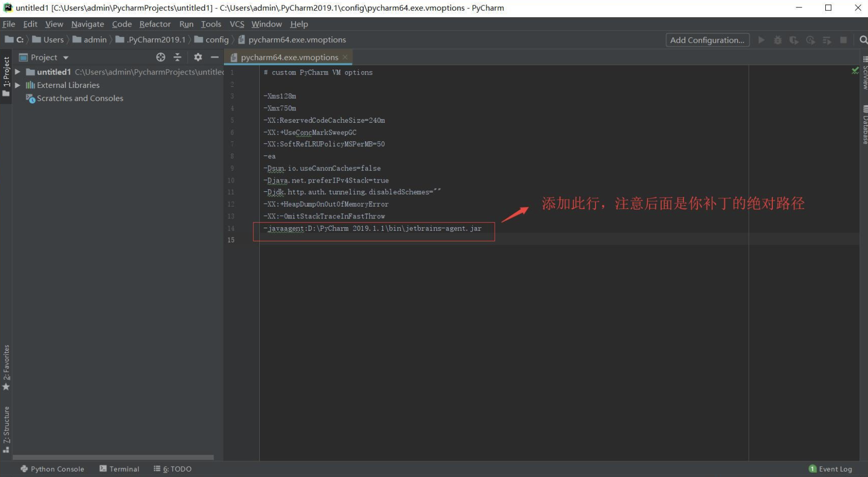Toggle the Database tool window

[864, 124]
